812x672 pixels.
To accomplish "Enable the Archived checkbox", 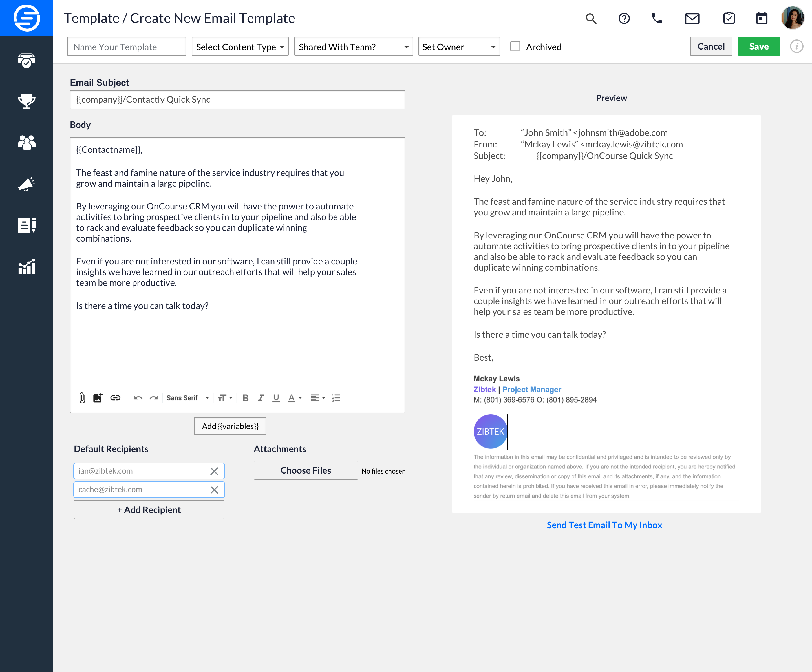I will coord(515,47).
